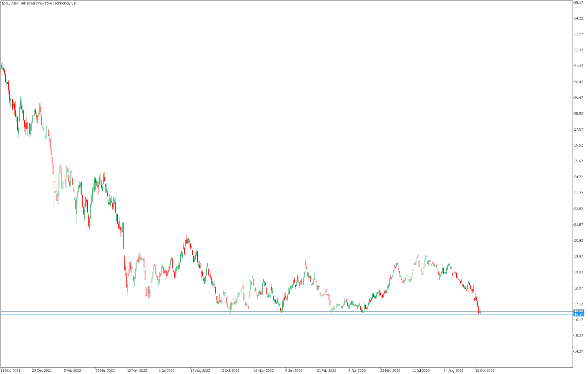Click the 33.27 price axis label
Image resolution: width=588 pixels, height=374 pixels.
579,34
